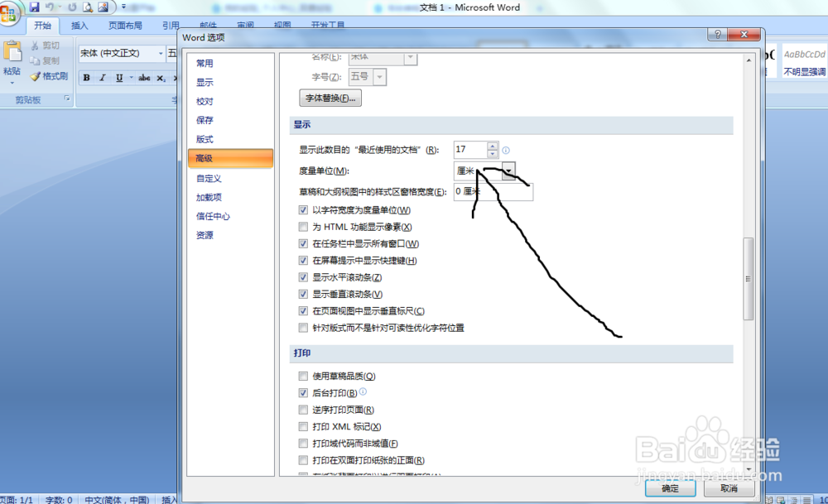Toggle show horizontal scroll bar
Screen dimensions: 828x504
coord(303,277)
